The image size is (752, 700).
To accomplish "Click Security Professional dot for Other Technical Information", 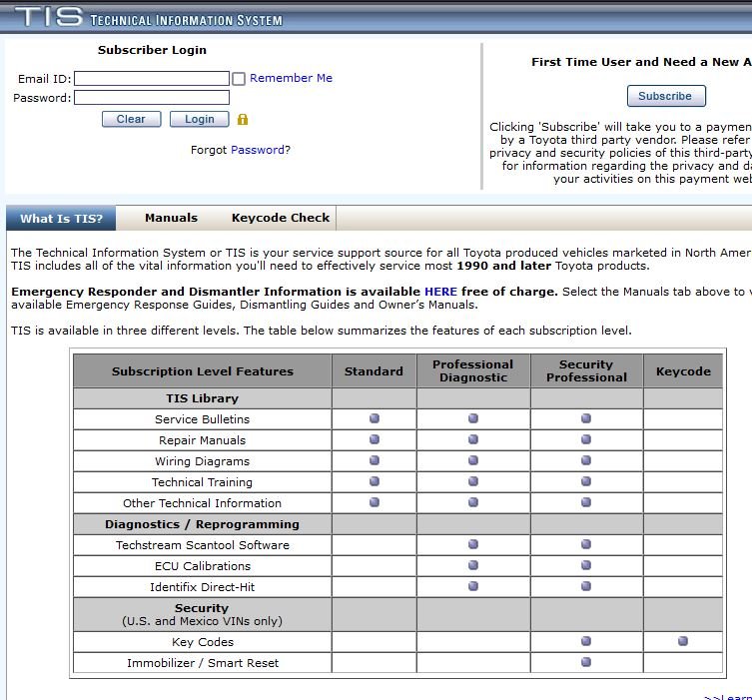I will pos(586,502).
